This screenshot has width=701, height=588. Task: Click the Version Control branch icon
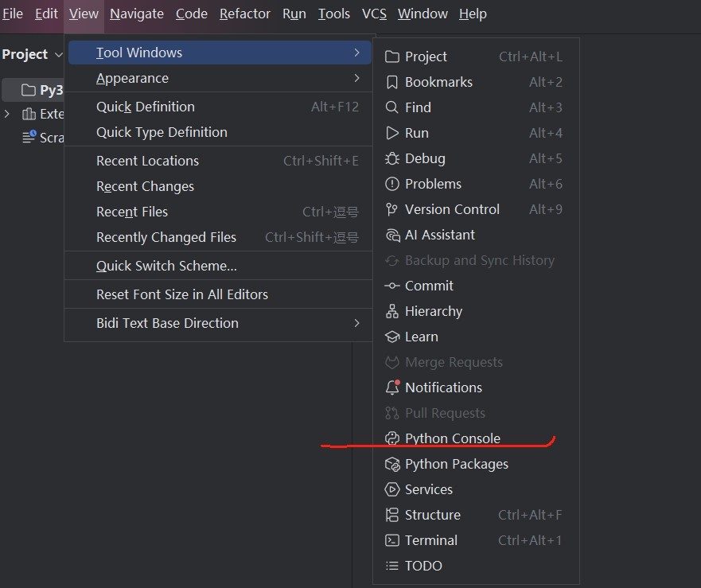coord(391,209)
